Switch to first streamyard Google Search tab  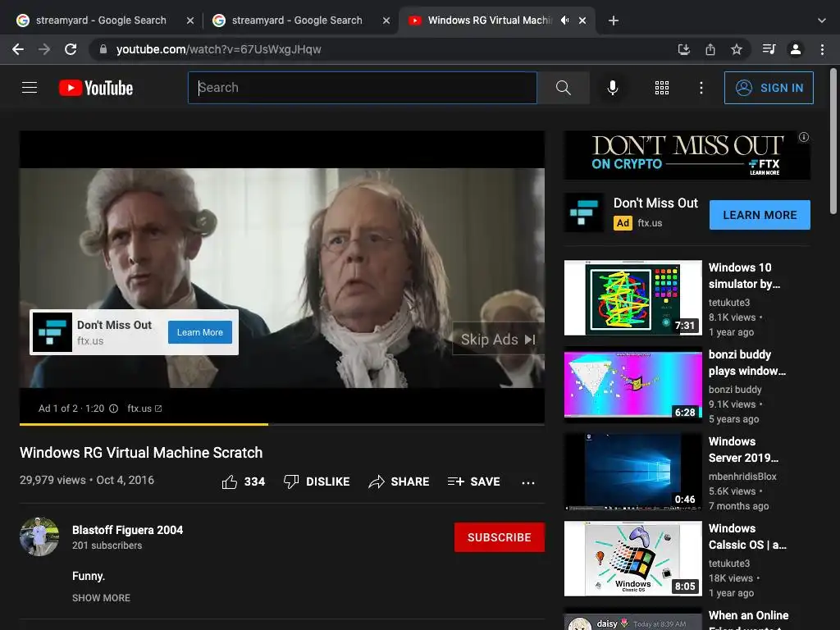coord(101,21)
